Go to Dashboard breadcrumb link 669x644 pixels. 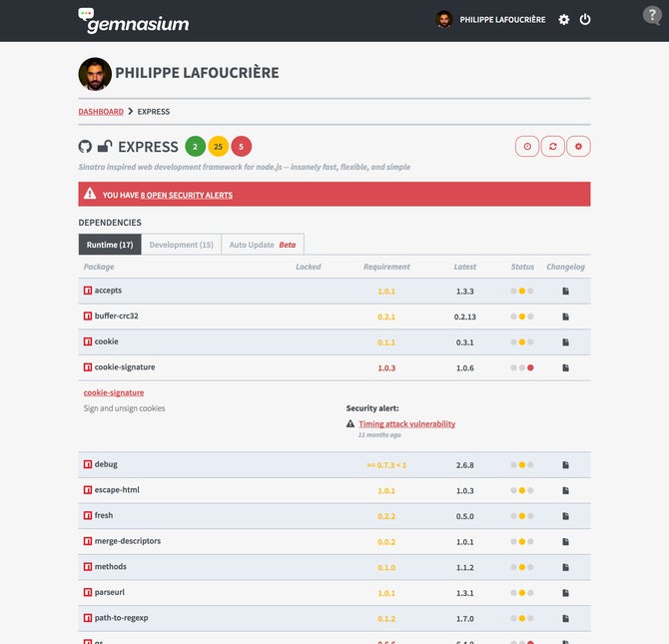pos(101,112)
